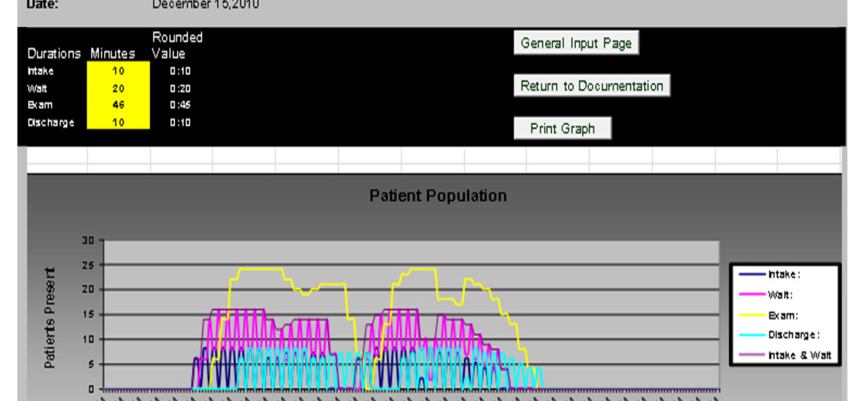The height and width of the screenshot is (401, 868).
Task: Select the Patients Present axis title
Action: click(50, 318)
